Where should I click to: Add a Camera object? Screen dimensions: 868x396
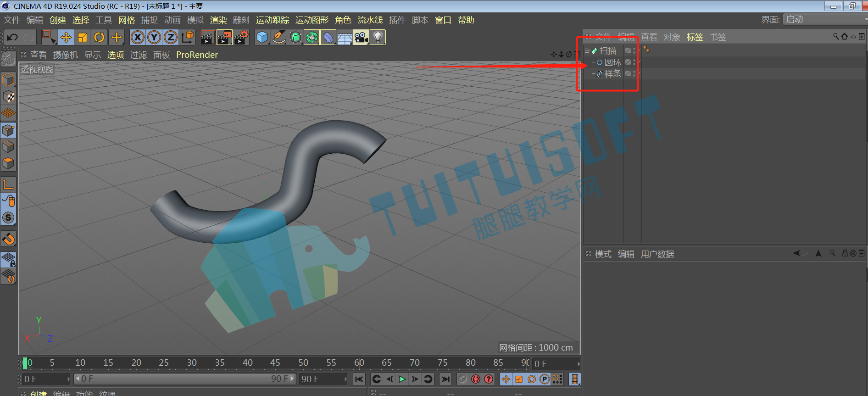(362, 37)
